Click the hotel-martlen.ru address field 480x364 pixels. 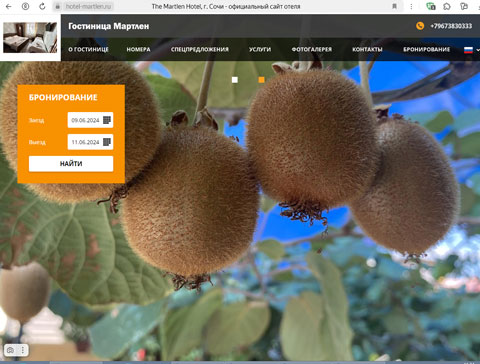(x=88, y=7)
